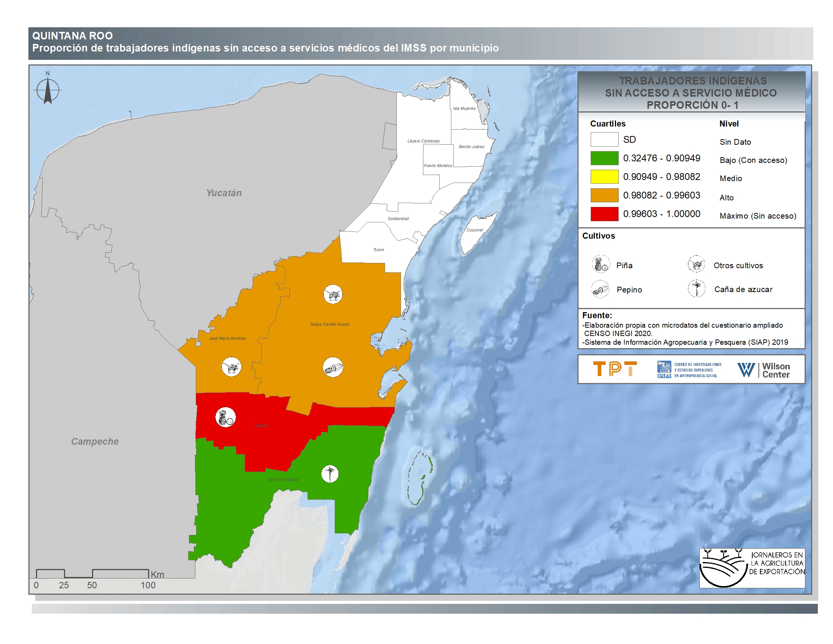
Task: Click the cucumber icon on Felipe Carrillo Puerto
Action: click(333, 367)
